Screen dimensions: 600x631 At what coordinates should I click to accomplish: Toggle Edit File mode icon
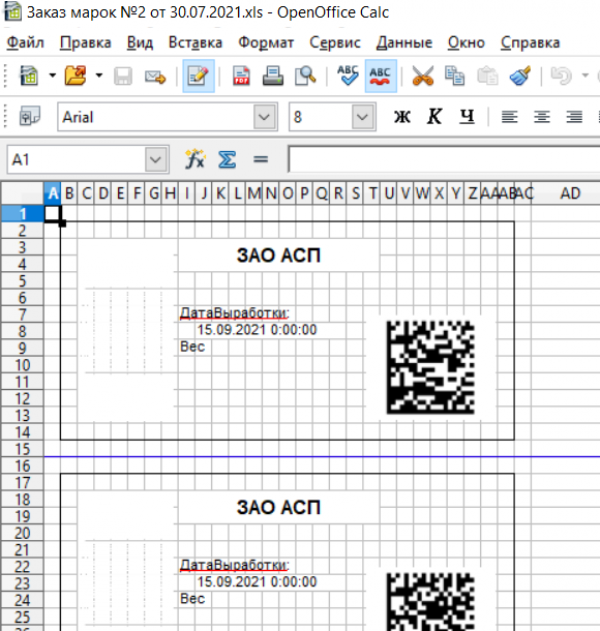tap(198, 76)
